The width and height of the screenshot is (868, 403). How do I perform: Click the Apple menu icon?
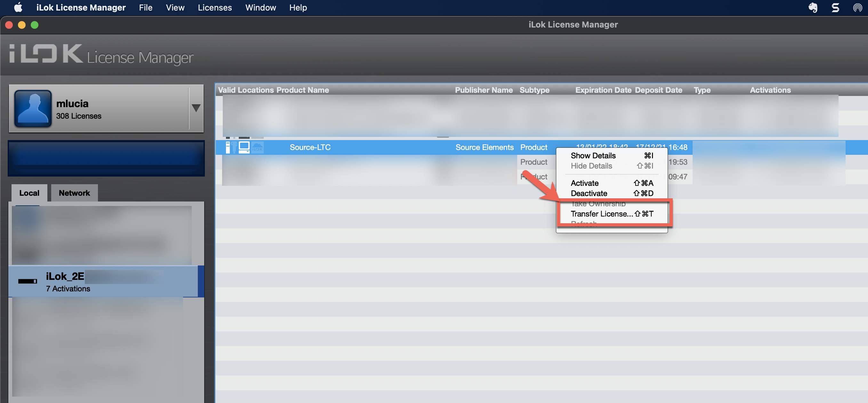click(x=18, y=7)
